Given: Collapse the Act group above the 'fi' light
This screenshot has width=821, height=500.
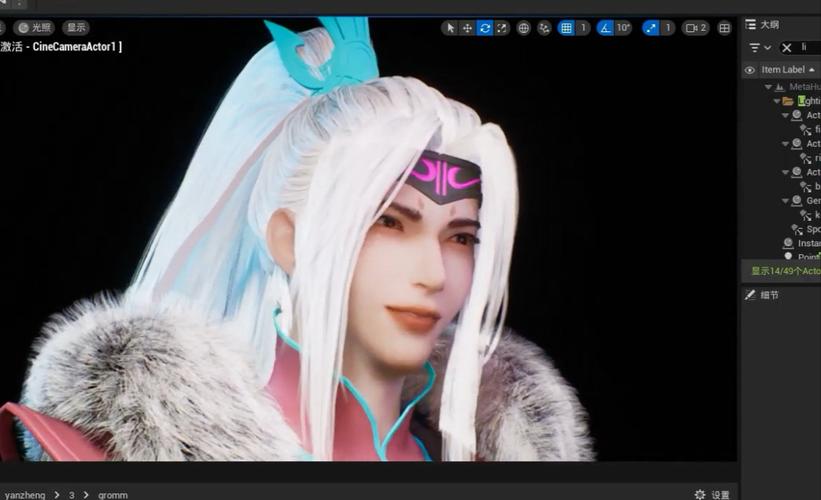Looking at the screenshot, I should [785, 115].
